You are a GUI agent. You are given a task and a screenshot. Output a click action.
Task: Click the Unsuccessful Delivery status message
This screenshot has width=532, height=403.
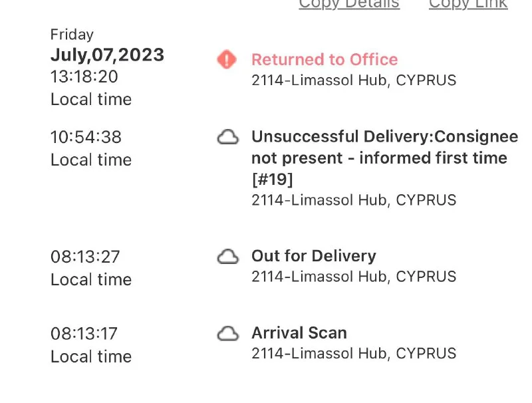click(384, 158)
